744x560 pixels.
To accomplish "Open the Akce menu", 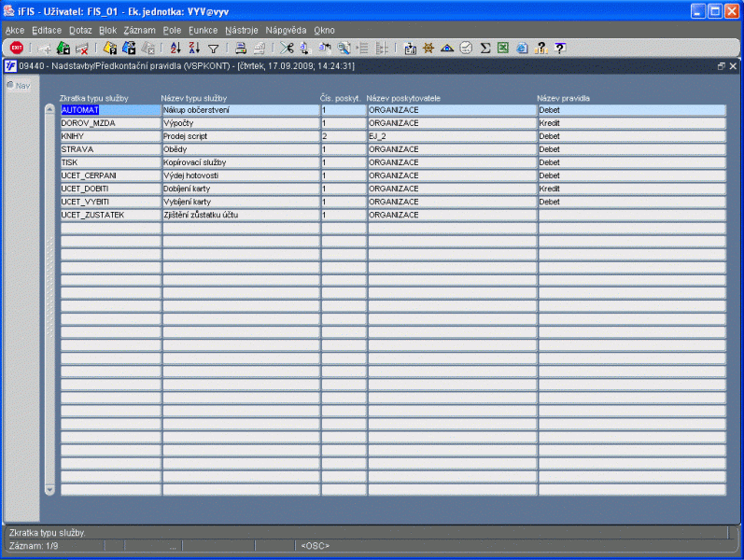I will (15, 31).
